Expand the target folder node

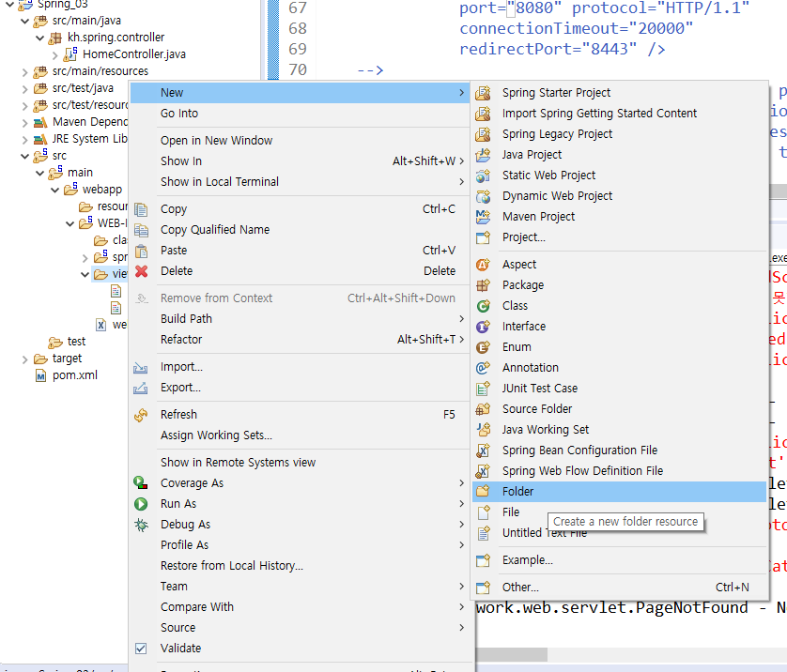pyautogui.click(x=24, y=359)
